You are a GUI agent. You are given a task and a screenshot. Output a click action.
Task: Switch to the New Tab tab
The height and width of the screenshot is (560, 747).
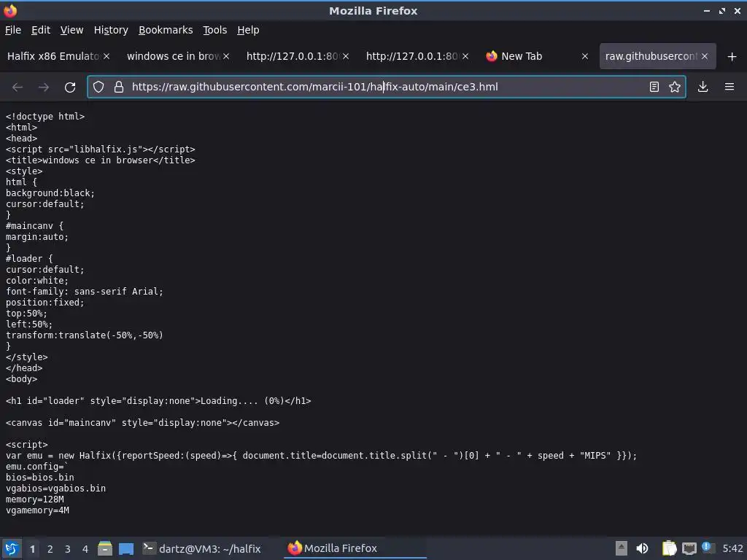522,56
